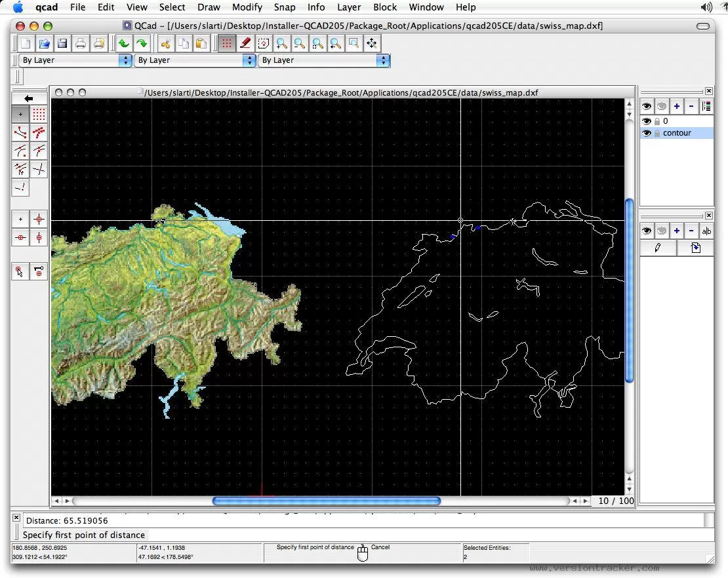Click the Copy icon in toolbar
This screenshot has width=728, height=578.
(184, 44)
